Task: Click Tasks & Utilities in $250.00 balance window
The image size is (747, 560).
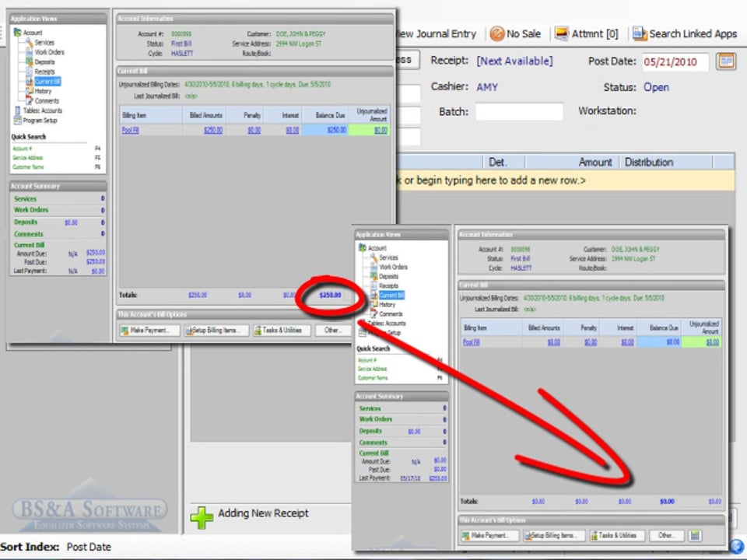Action: (x=282, y=330)
